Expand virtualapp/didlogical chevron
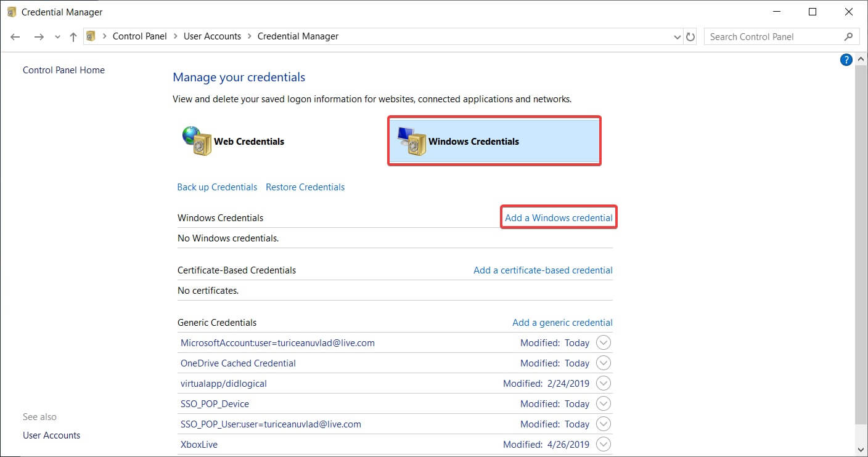Viewport: 868px width, 457px height. point(604,384)
